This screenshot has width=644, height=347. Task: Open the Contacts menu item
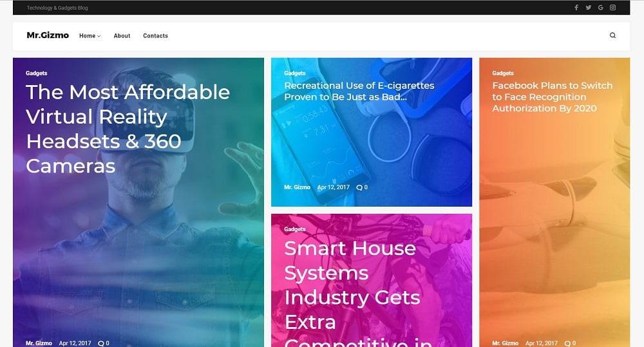coord(155,35)
